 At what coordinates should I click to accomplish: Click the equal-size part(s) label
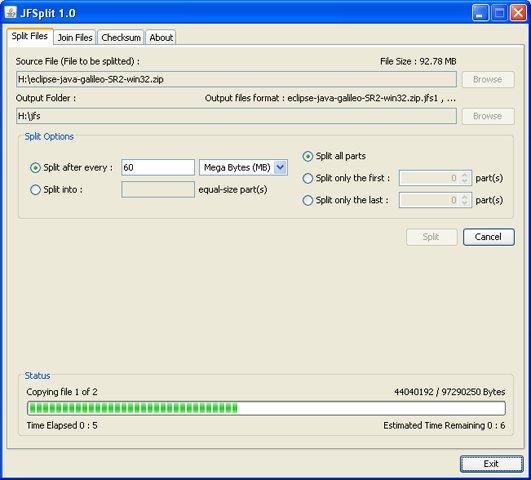233,190
